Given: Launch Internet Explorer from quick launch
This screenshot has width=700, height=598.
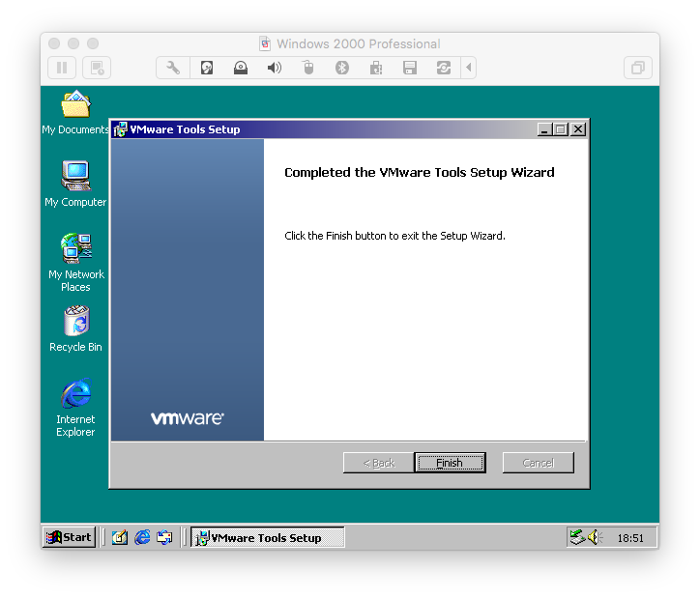Looking at the screenshot, I should click(142, 537).
